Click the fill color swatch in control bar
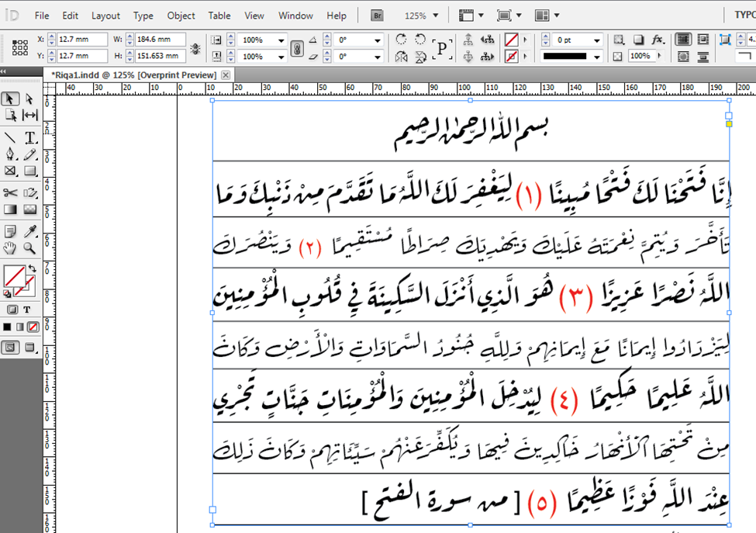Image resolution: width=756 pixels, height=533 pixels. (512, 40)
